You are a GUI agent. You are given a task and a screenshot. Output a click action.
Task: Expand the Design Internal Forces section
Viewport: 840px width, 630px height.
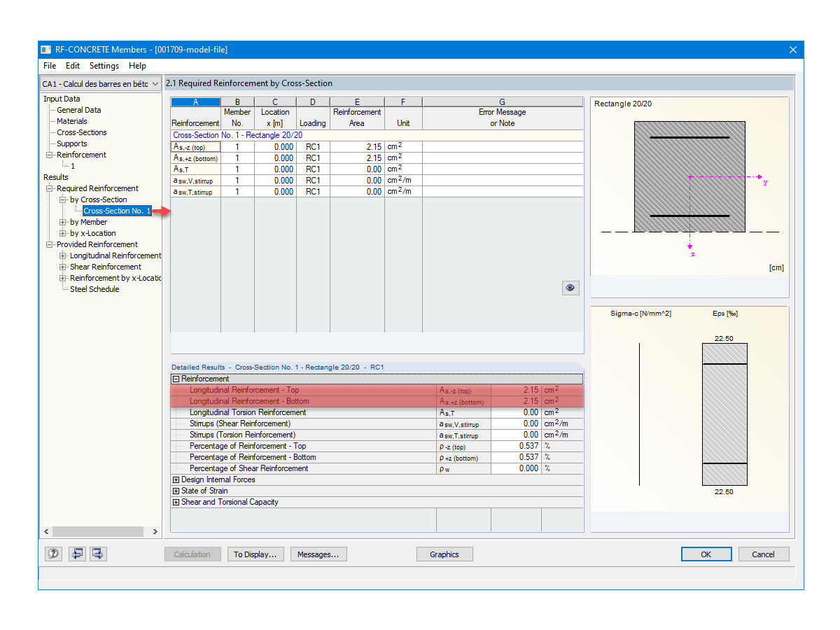(x=175, y=479)
